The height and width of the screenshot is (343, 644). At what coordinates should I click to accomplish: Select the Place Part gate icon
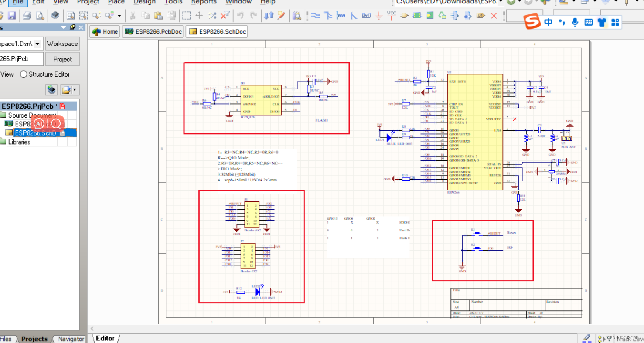click(405, 16)
